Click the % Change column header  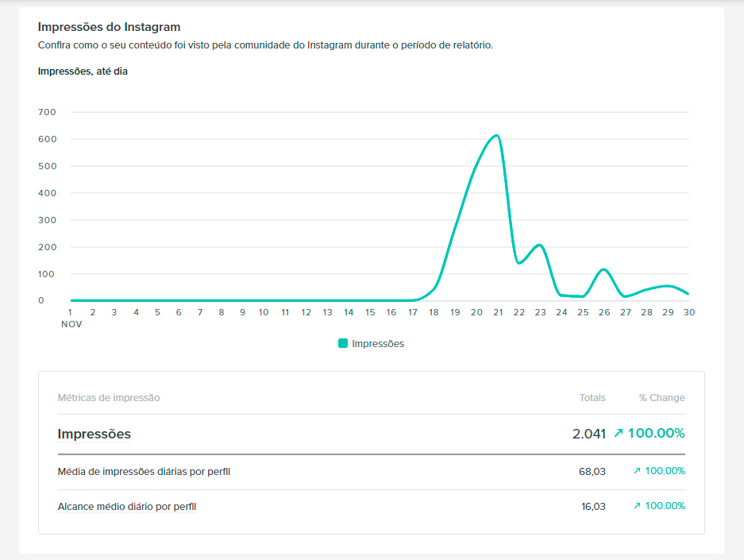(662, 398)
